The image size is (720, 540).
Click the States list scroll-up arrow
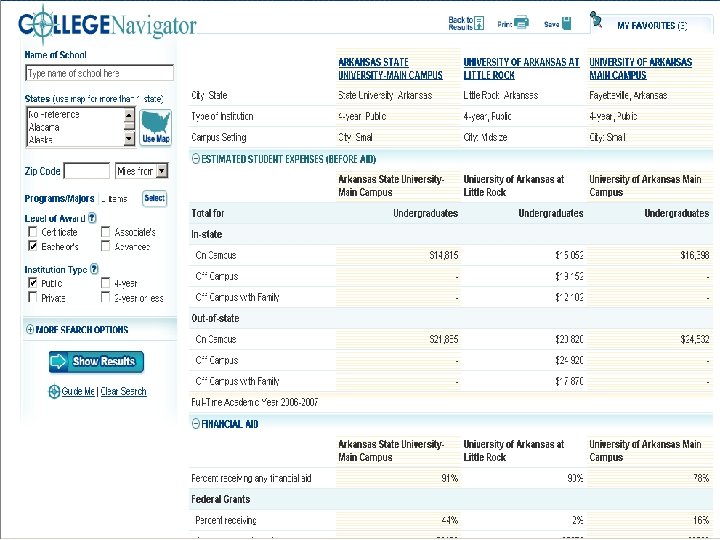click(129, 114)
